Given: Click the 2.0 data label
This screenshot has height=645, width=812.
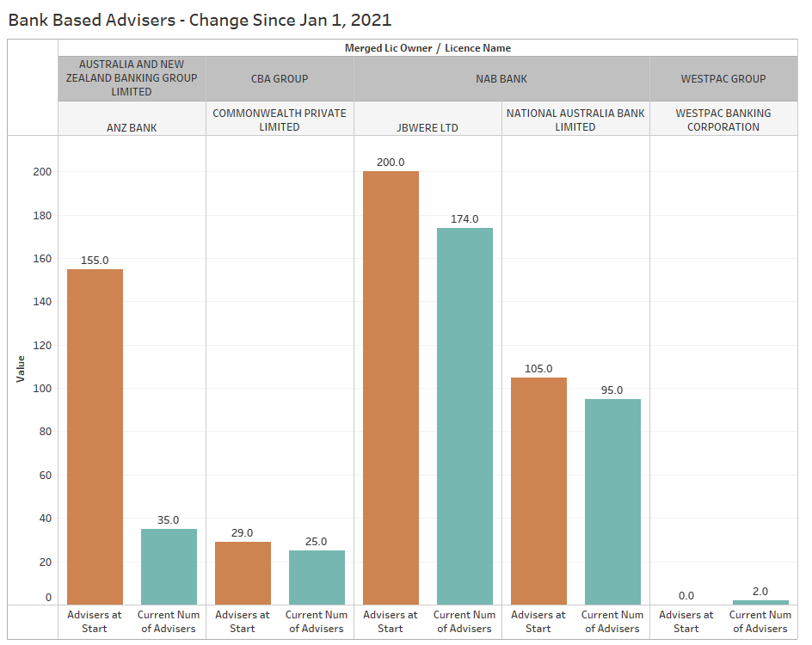Looking at the screenshot, I should (x=760, y=592).
